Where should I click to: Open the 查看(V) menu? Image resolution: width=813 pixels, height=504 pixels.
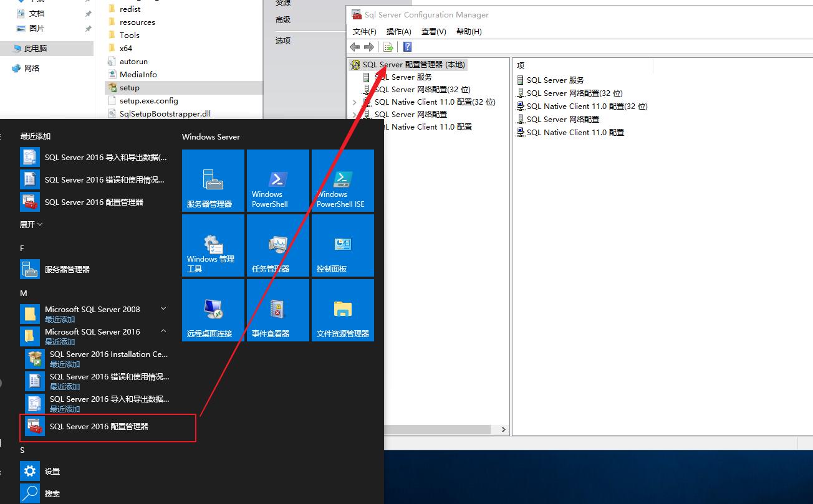click(x=433, y=31)
